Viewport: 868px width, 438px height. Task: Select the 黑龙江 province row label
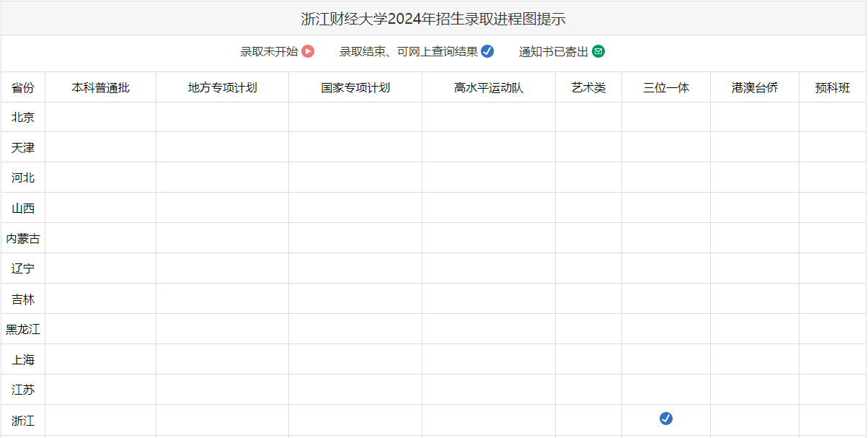click(x=23, y=329)
